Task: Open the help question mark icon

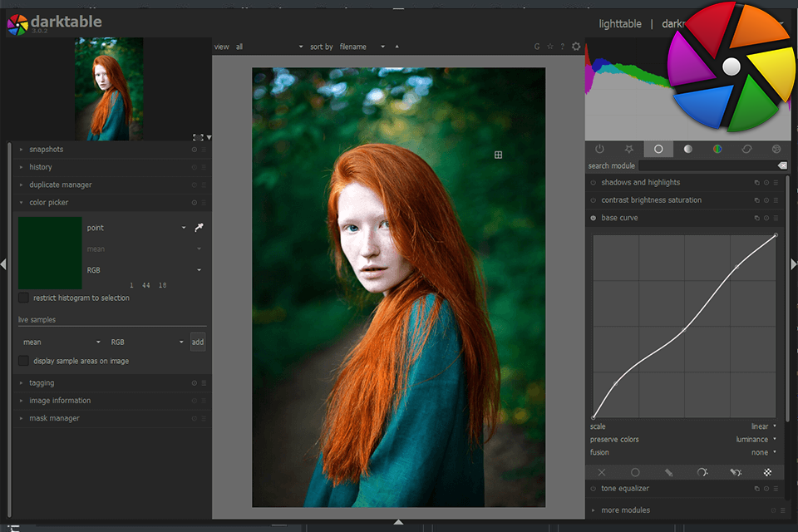Action: 563,47
